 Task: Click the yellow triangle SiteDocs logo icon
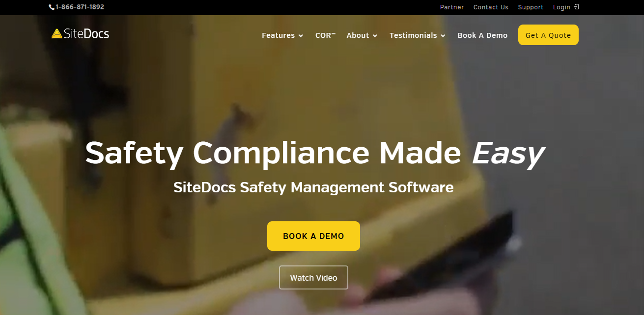pyautogui.click(x=57, y=33)
